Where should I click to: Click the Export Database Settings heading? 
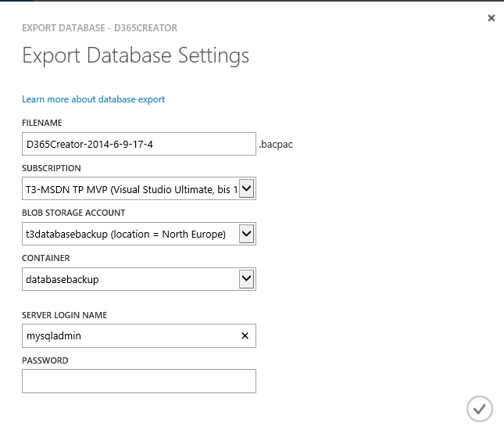point(136,56)
